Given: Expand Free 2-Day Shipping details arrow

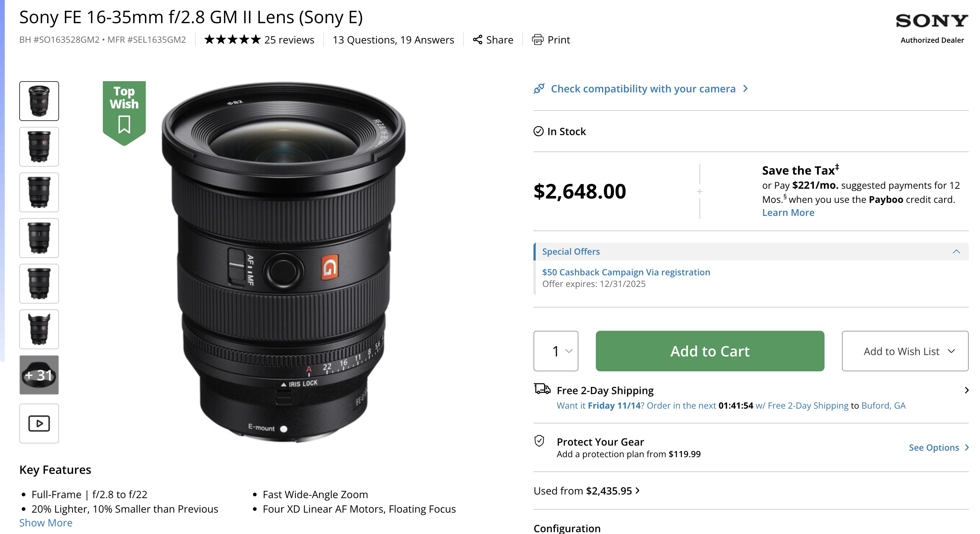Looking at the screenshot, I should (x=966, y=390).
